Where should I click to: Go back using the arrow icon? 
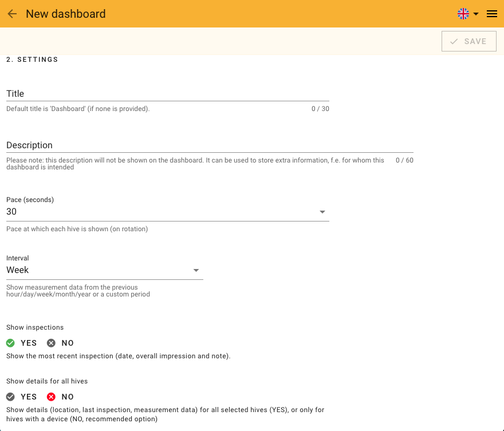(x=12, y=14)
